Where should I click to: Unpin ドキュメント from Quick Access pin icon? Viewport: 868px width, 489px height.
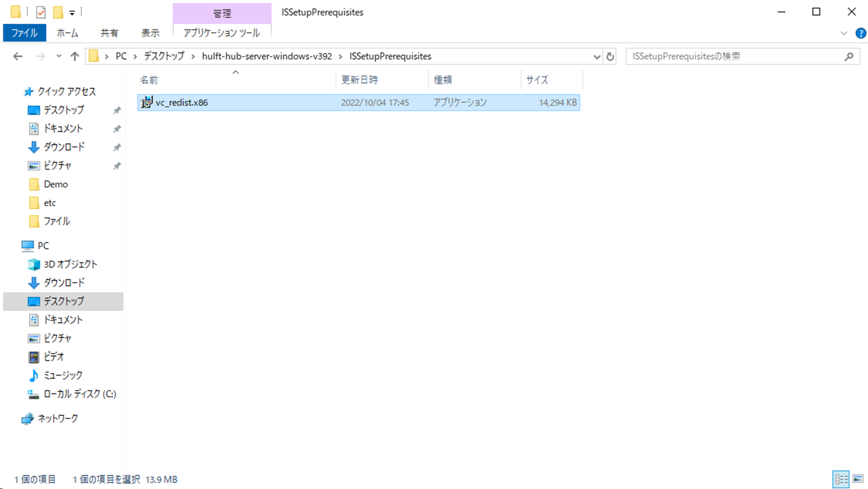tap(117, 129)
